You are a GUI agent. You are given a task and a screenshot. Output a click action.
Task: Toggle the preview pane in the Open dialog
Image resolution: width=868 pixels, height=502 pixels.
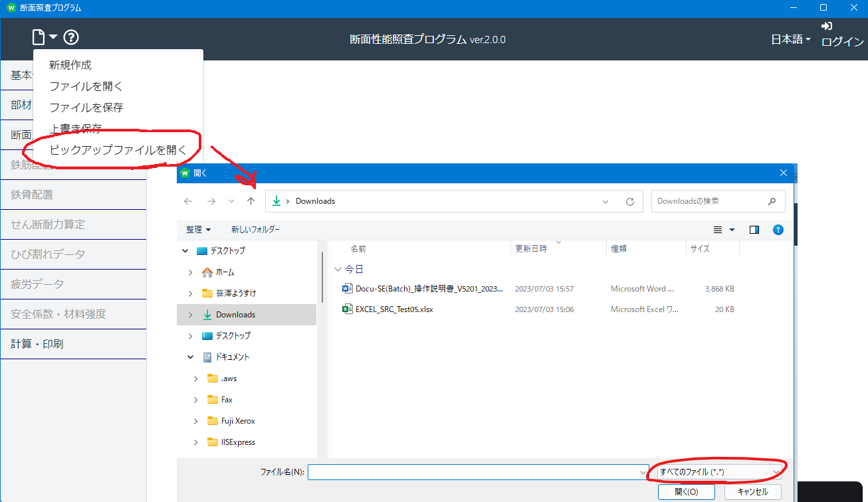(x=754, y=229)
